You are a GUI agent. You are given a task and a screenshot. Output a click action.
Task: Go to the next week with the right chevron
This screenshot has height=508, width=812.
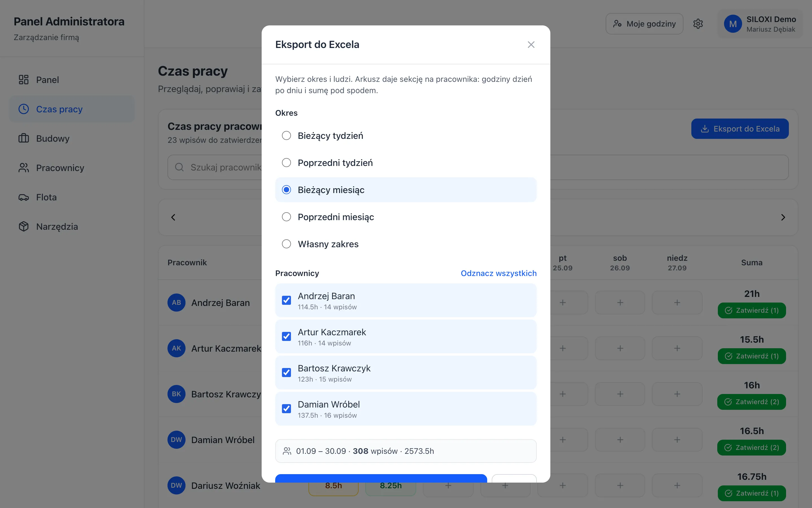(783, 217)
